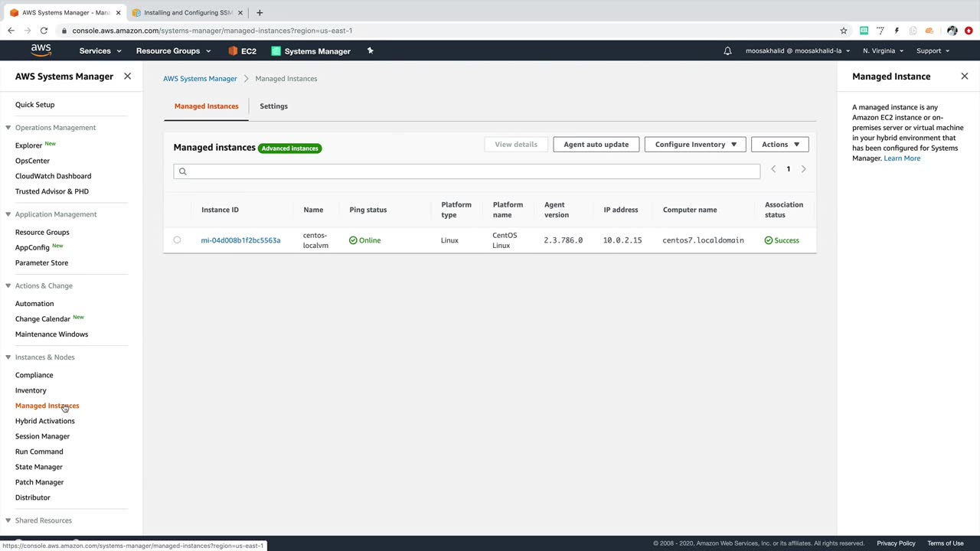Open the Privacy Policy link
This screenshot has height=551, width=980.
(896, 543)
